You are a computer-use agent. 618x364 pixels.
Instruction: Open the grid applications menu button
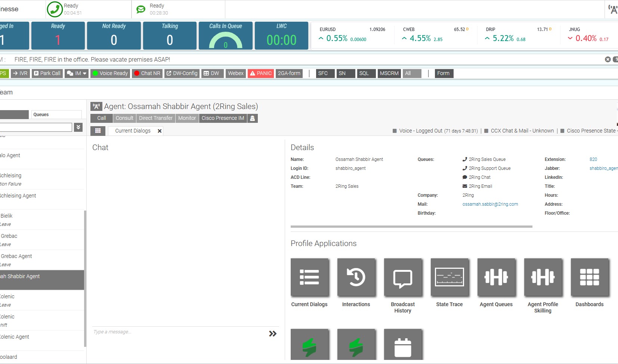(98, 131)
